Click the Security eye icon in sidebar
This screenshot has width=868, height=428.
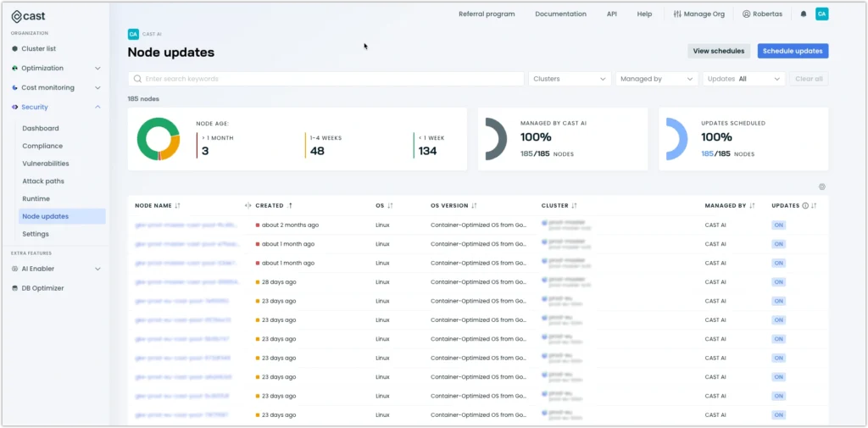click(15, 107)
